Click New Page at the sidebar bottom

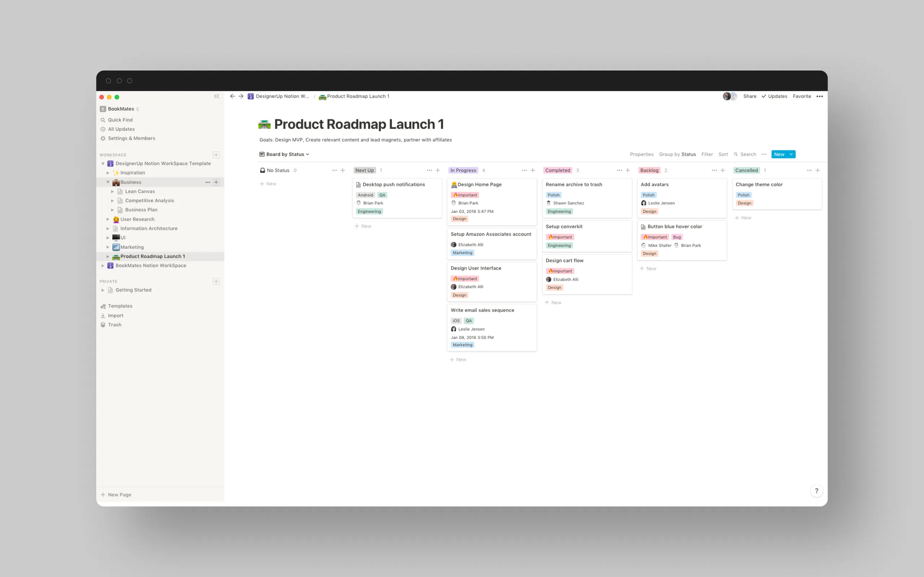[x=119, y=494]
